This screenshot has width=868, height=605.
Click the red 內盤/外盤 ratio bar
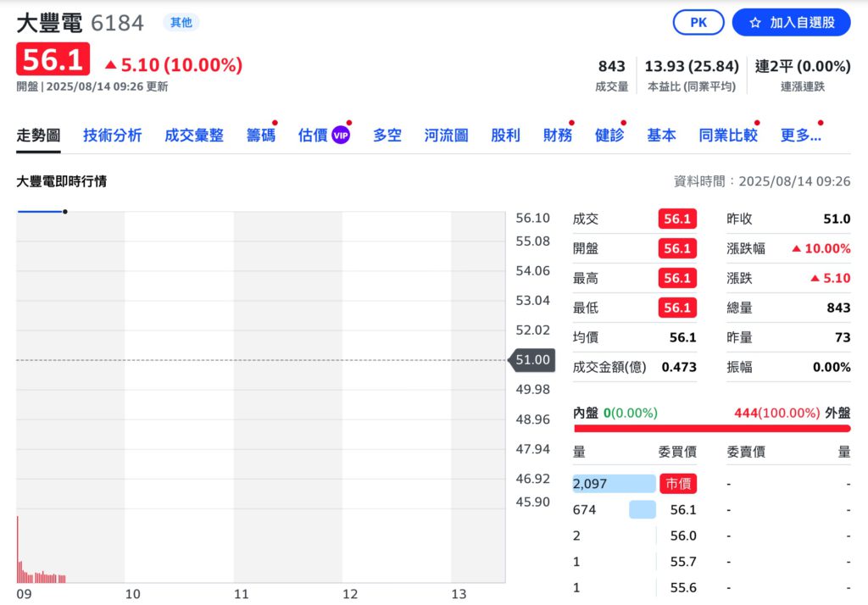pos(711,429)
